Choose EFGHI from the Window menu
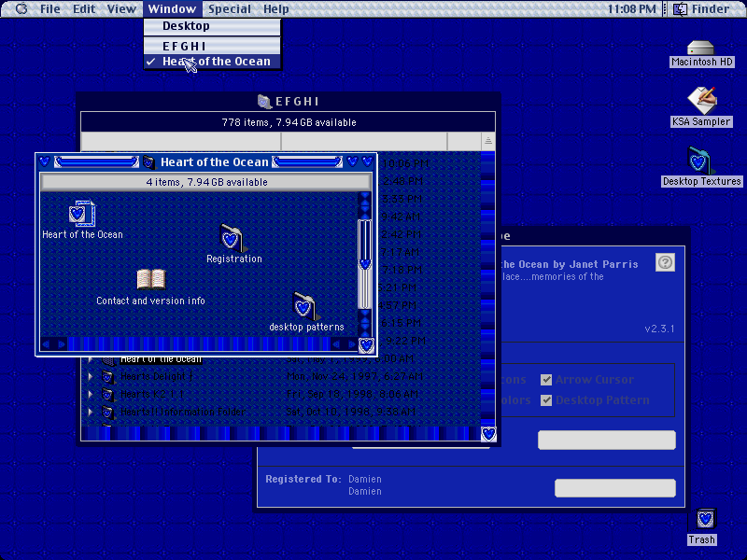Screen dimensions: 747x560 (x=212, y=46)
